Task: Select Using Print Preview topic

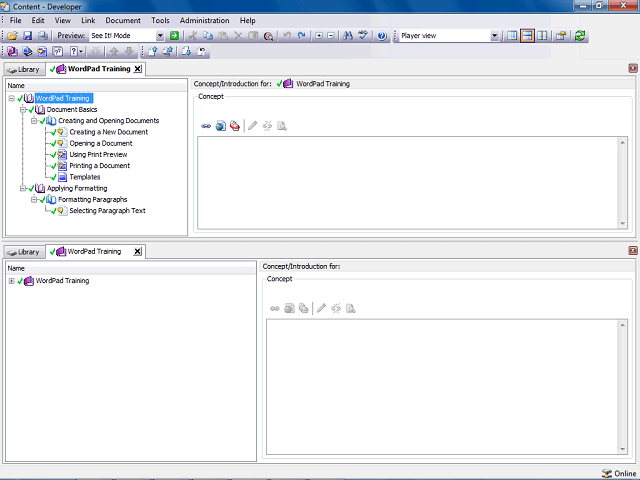Action: pos(98,155)
